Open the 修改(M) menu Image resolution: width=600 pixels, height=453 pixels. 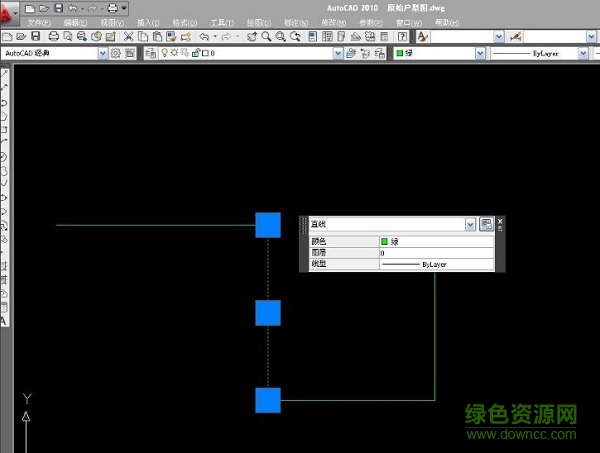(x=334, y=23)
